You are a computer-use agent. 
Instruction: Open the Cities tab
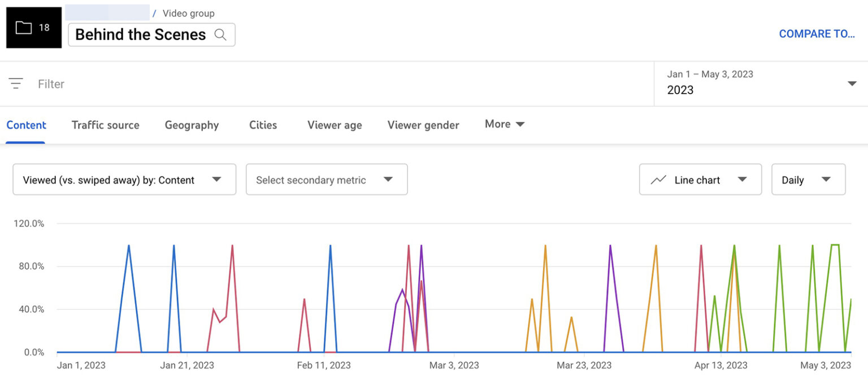pos(263,125)
